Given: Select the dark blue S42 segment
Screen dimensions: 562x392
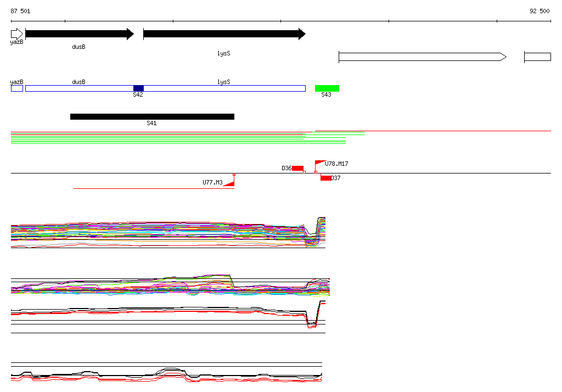Looking at the screenshot, I should click(138, 88).
